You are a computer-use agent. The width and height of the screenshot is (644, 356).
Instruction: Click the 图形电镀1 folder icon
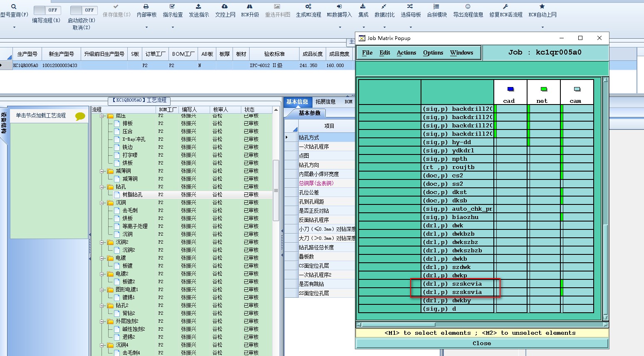point(111,289)
